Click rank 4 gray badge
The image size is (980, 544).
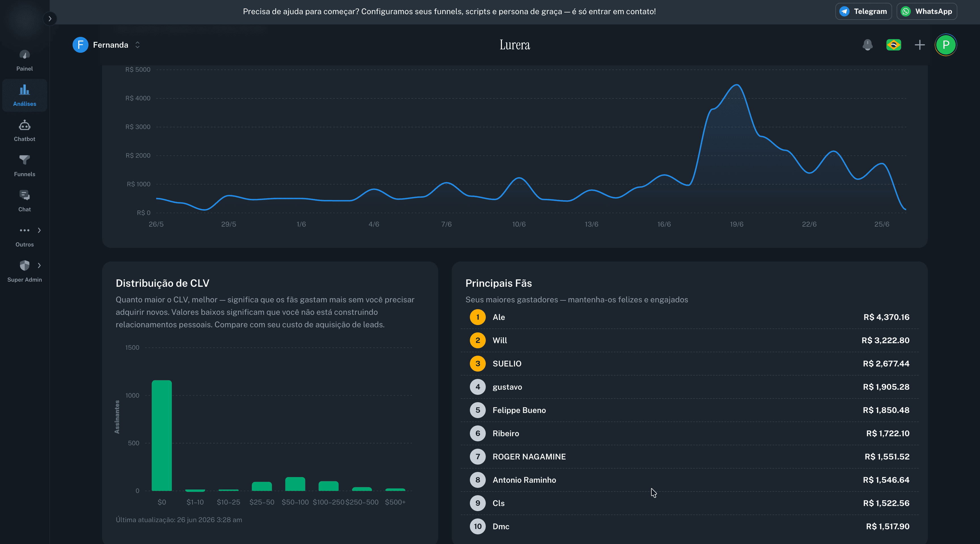point(478,387)
